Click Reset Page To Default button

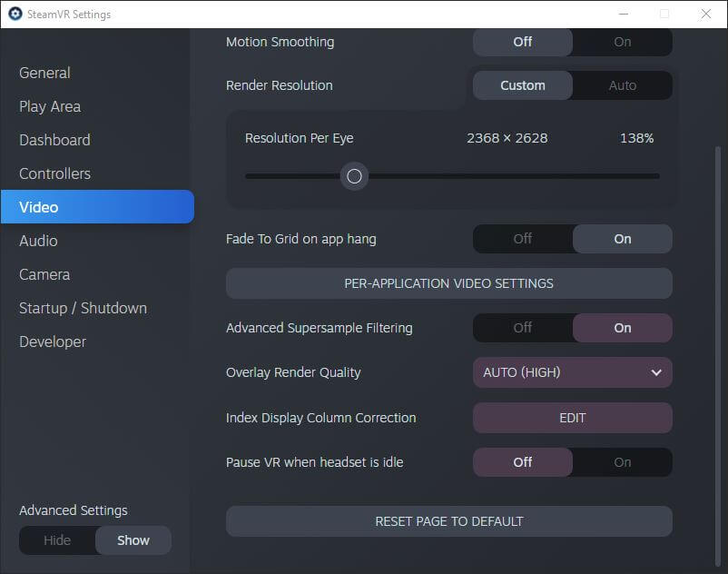click(x=449, y=521)
